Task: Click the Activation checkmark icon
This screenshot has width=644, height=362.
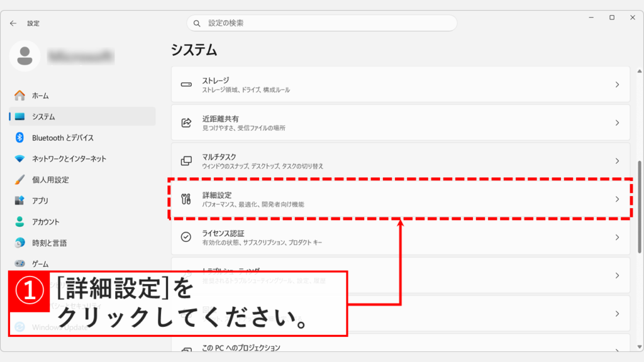Action: tap(186, 237)
